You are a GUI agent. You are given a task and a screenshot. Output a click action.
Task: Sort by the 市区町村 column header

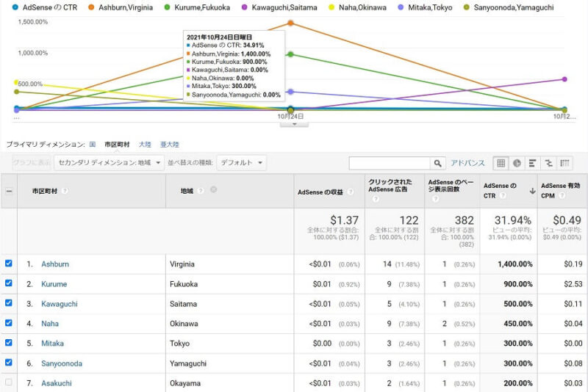point(45,191)
